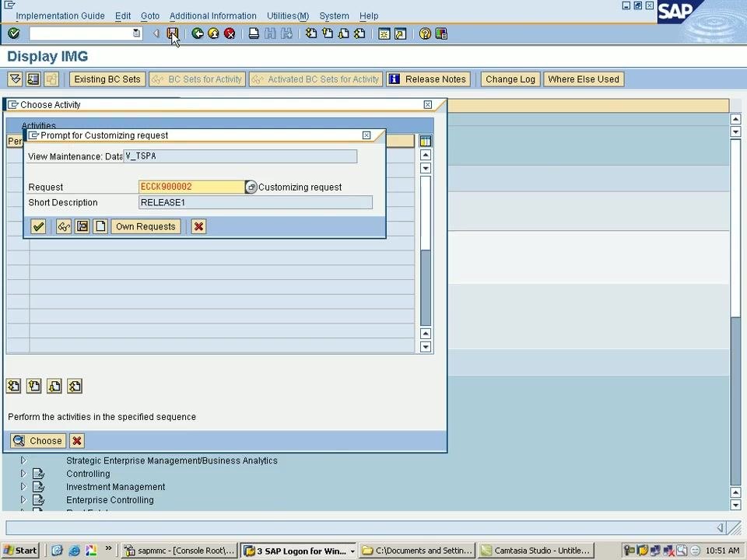Click the Save icon in the toolbar
Viewport: 747px width, 560px height.
(172, 33)
